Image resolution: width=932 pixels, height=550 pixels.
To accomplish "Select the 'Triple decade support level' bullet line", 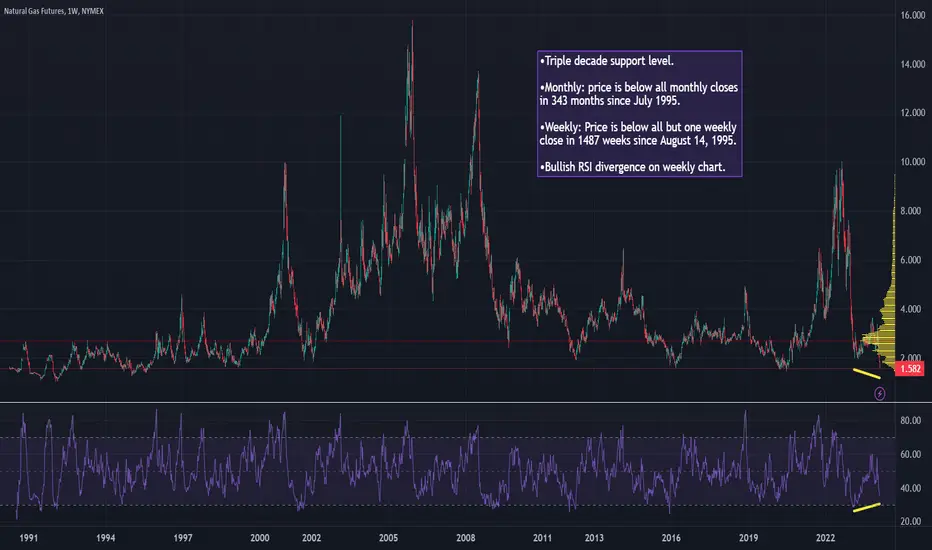I will 607,61.
